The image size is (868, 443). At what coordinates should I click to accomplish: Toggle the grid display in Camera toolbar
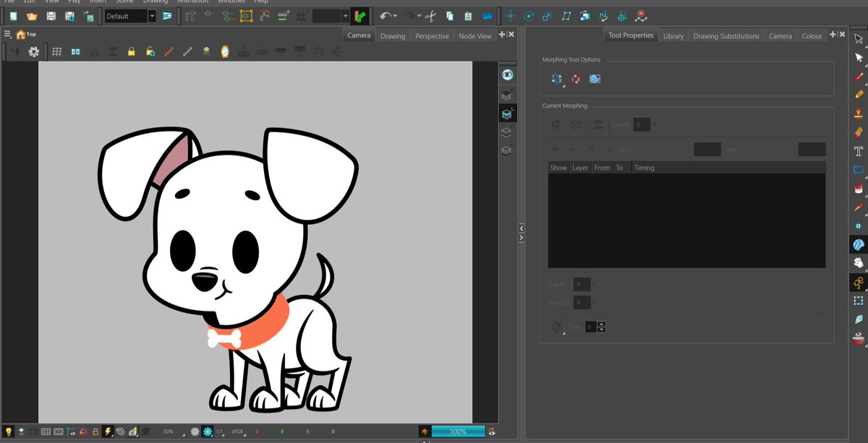pos(56,52)
